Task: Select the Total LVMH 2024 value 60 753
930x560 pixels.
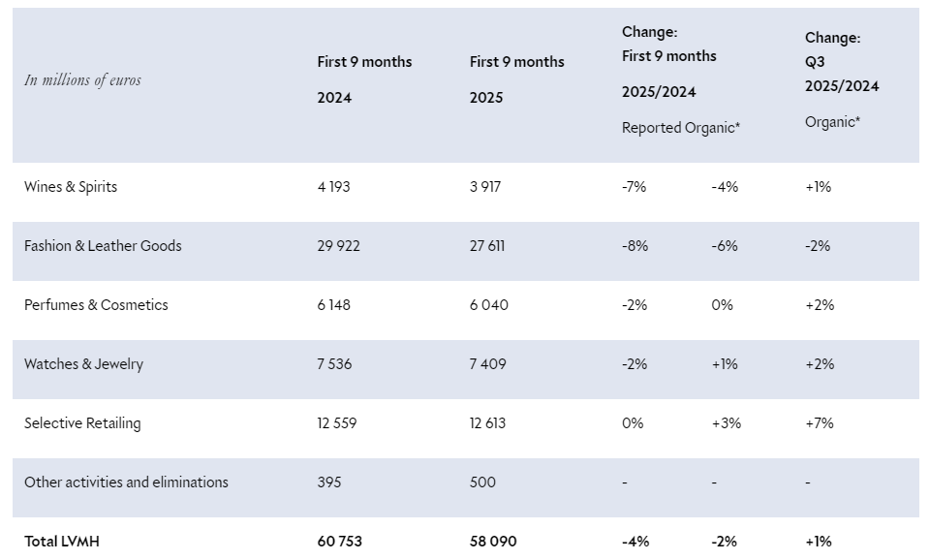Action: [x=339, y=542]
